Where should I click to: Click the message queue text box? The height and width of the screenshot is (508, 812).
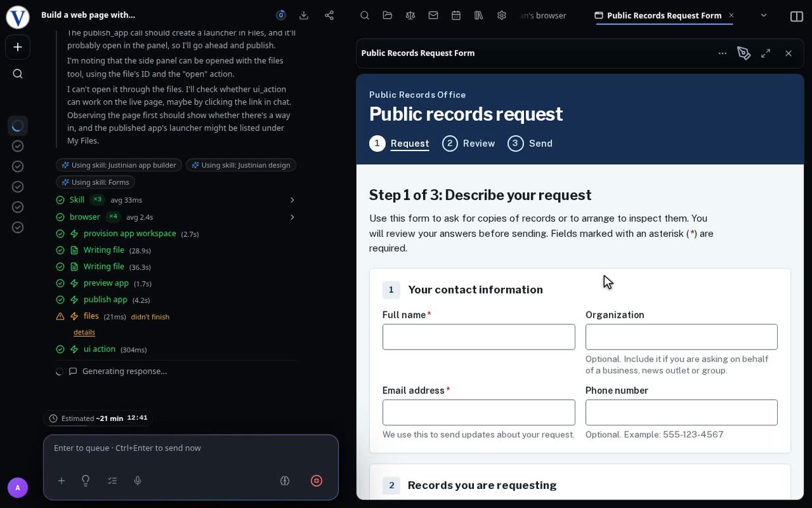tap(190, 449)
